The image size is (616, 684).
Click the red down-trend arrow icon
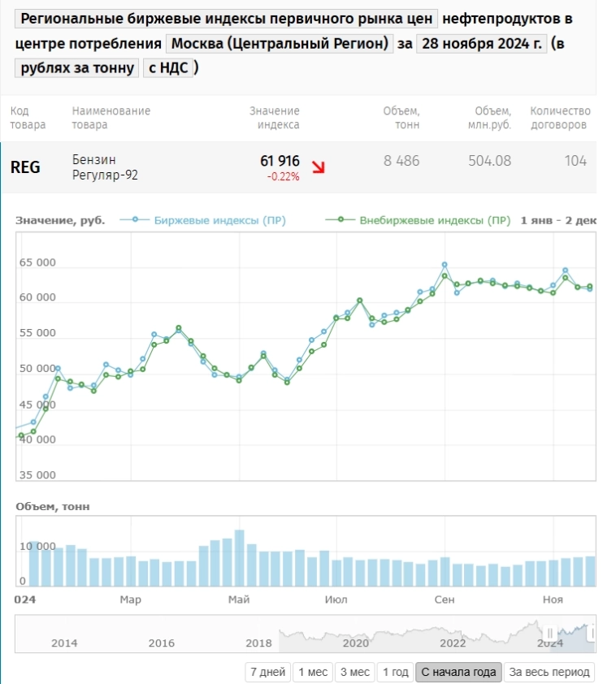coord(319,167)
